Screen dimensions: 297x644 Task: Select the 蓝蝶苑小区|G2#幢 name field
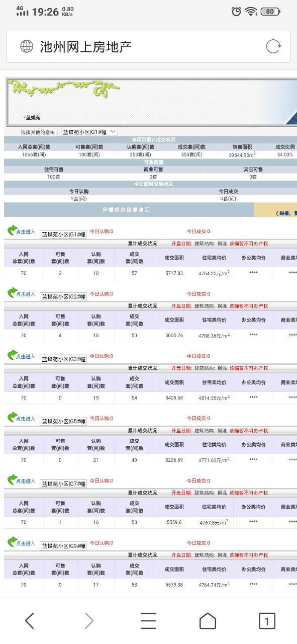63,297
